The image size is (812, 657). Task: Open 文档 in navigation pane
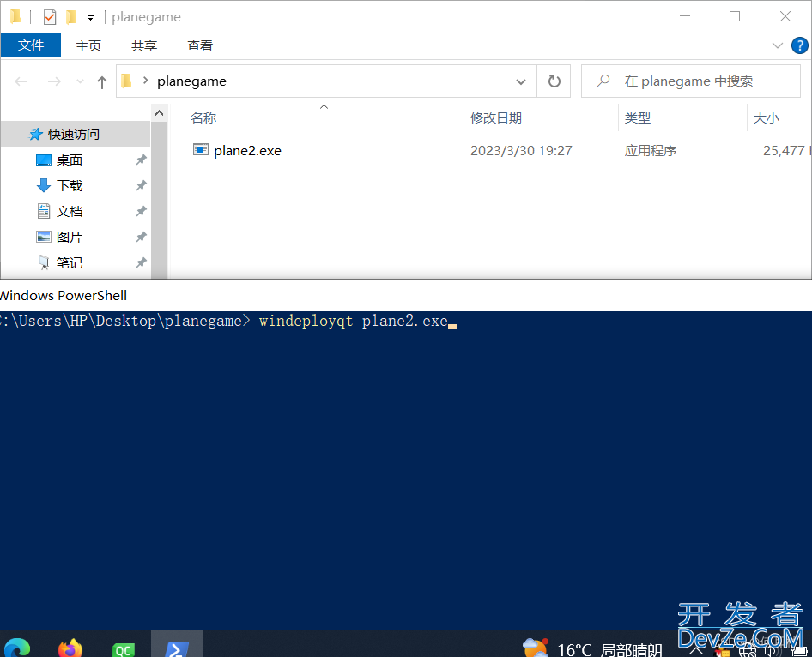coord(69,211)
